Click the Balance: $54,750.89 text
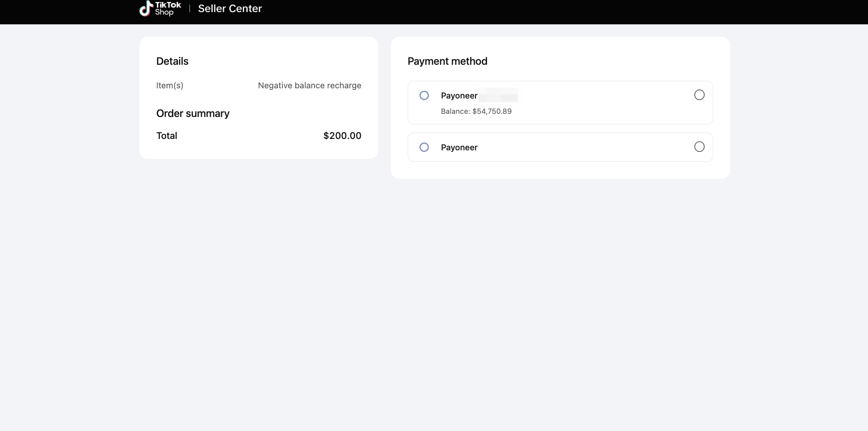The height and width of the screenshot is (431, 868). [x=476, y=111]
